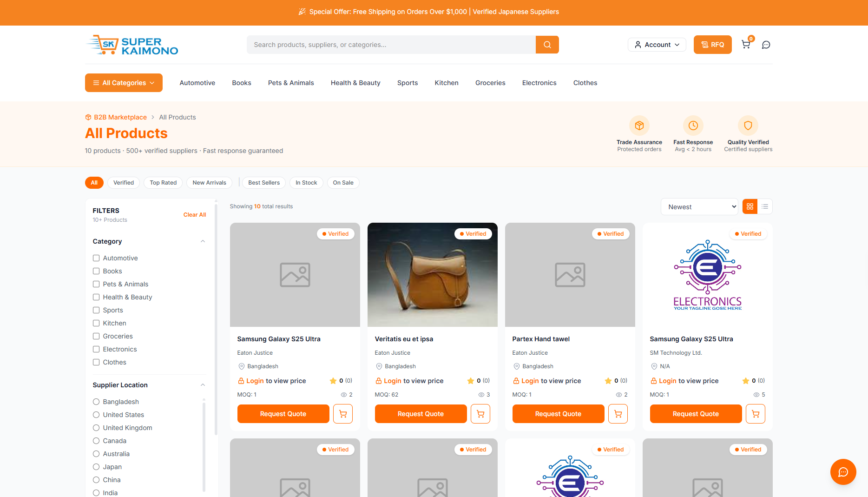Viewport: 868px width, 497px height.
Task: Open All Categories dropdown menu
Action: (124, 83)
